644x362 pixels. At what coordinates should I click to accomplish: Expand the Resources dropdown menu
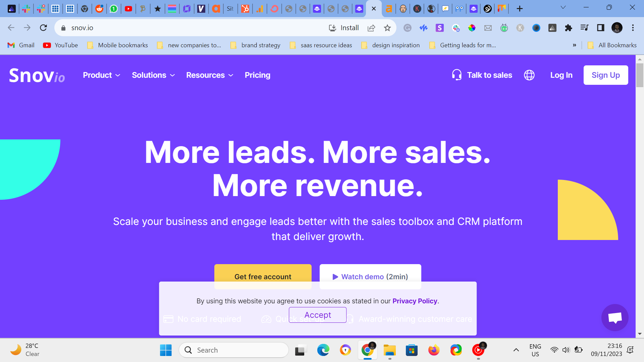[x=210, y=75]
